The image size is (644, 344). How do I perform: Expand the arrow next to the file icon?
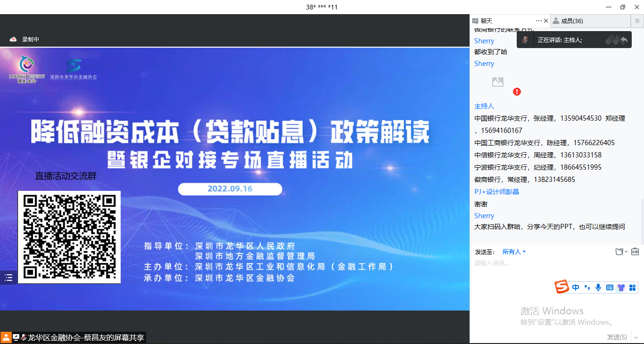coord(626,252)
